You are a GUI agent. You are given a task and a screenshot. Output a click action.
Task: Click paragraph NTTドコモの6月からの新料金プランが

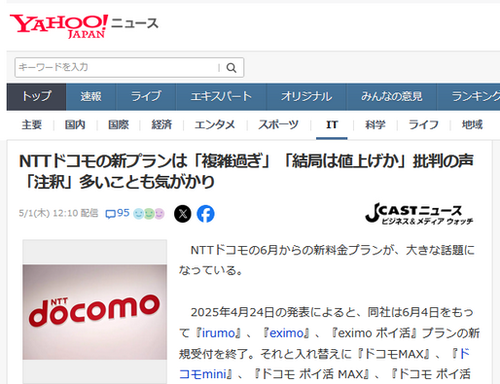coord(327,260)
